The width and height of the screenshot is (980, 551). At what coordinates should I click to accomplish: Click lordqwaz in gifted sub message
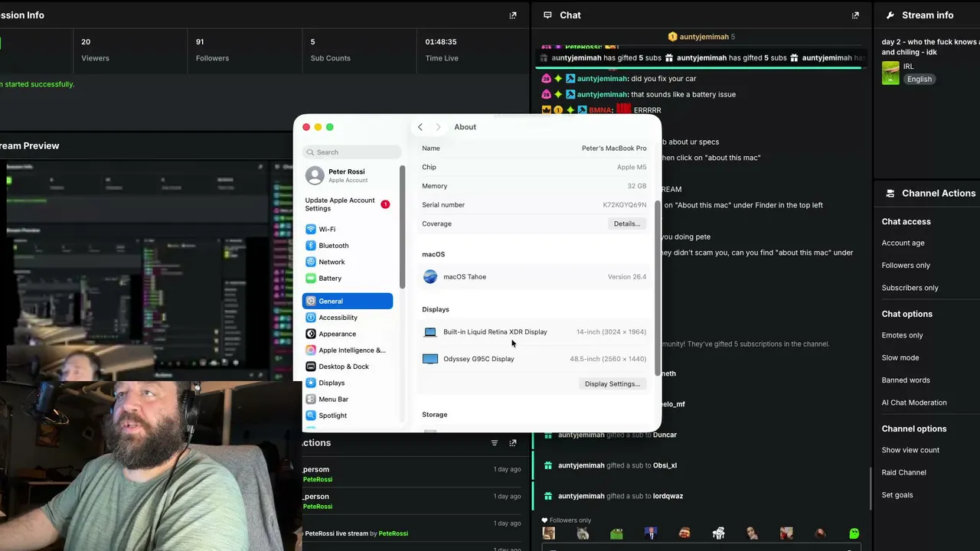click(668, 496)
